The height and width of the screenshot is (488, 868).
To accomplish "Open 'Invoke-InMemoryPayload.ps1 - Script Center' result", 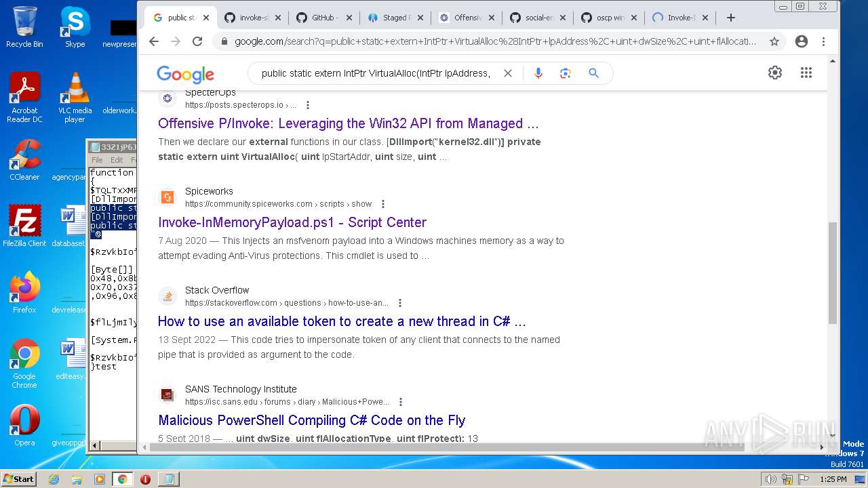I will [292, 222].
